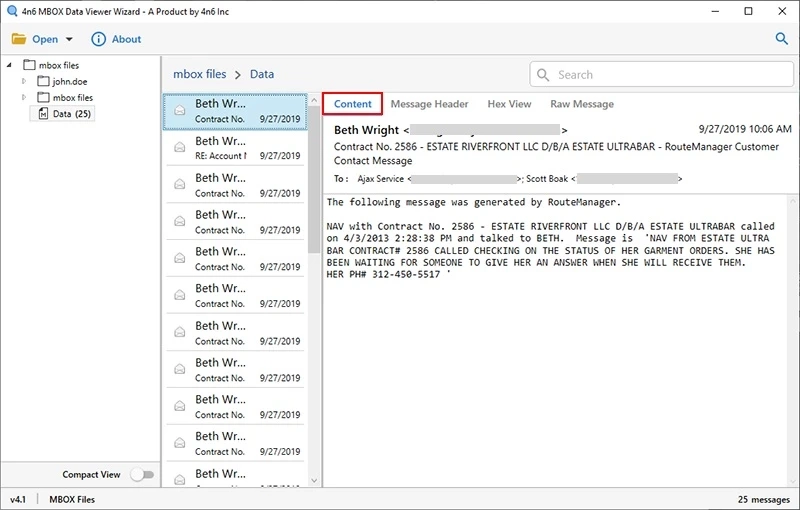This screenshot has height=510, width=800.
Task: Click the 25 messages status text
Action: click(x=763, y=499)
